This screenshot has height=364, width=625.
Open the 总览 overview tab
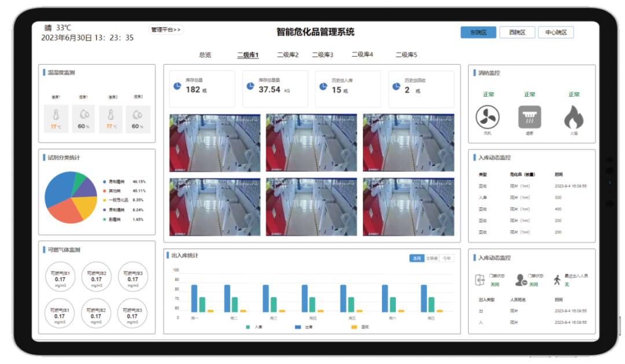pos(205,55)
